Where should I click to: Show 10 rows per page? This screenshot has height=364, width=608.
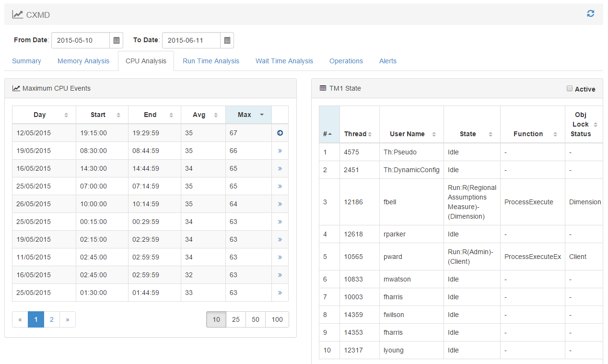[216, 319]
